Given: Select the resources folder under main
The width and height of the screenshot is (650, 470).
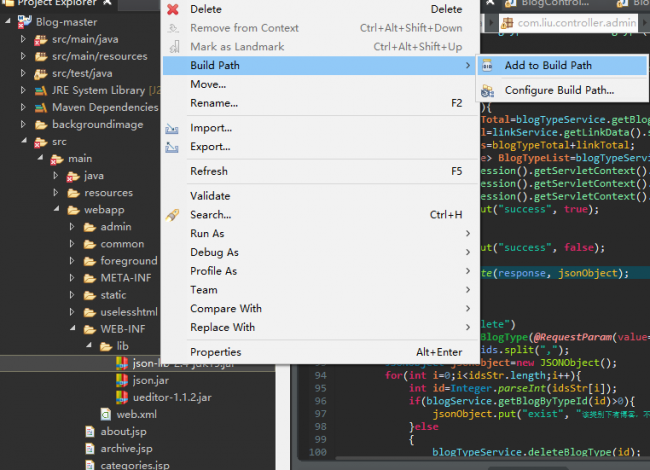Looking at the screenshot, I should 109,193.
